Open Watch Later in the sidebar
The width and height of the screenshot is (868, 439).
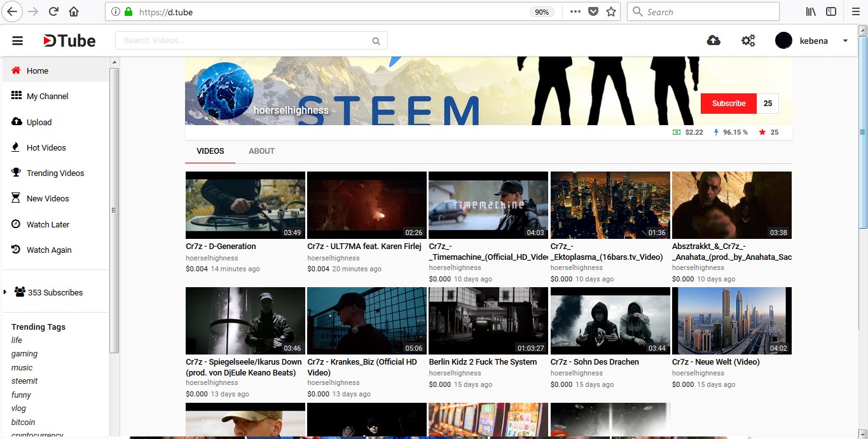click(56, 224)
